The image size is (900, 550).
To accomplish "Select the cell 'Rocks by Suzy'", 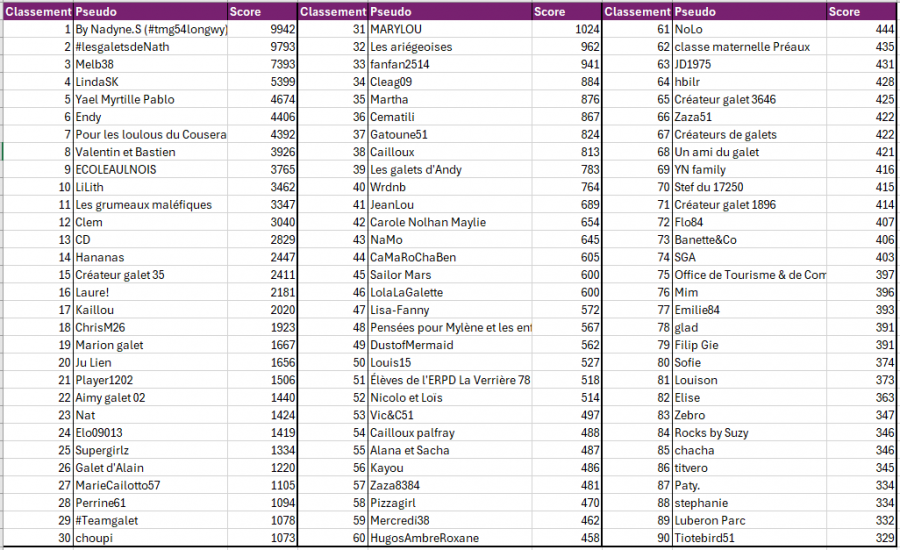I will coord(750,433).
